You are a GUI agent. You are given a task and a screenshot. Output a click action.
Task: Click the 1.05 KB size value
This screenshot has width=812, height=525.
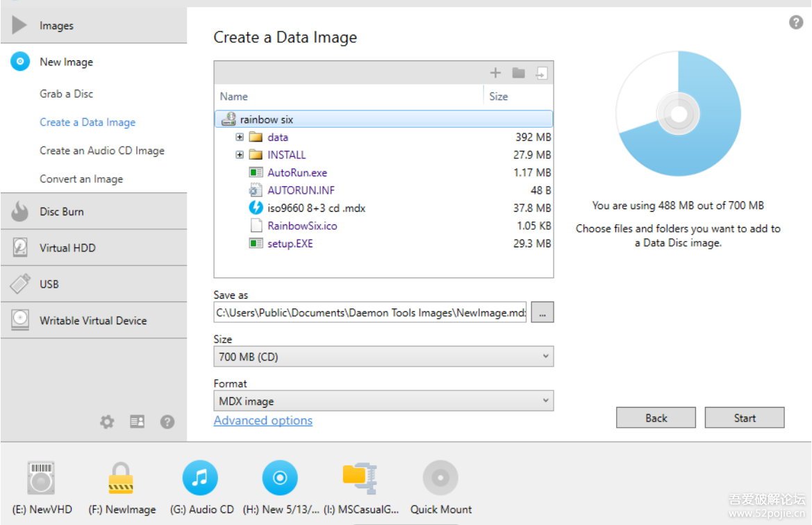(x=534, y=226)
